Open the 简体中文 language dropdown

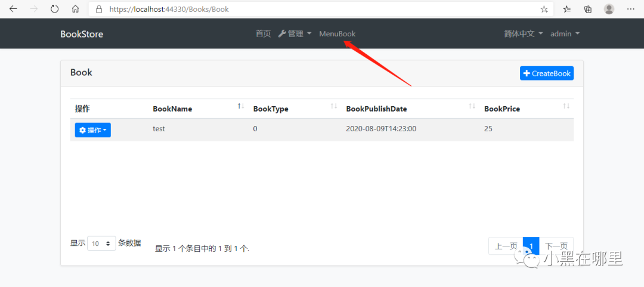[x=524, y=34]
